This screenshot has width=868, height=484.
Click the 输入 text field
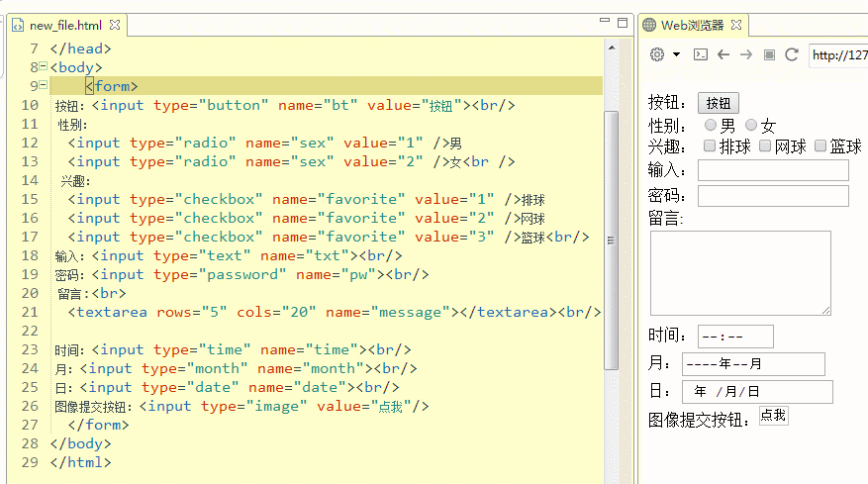(773, 170)
